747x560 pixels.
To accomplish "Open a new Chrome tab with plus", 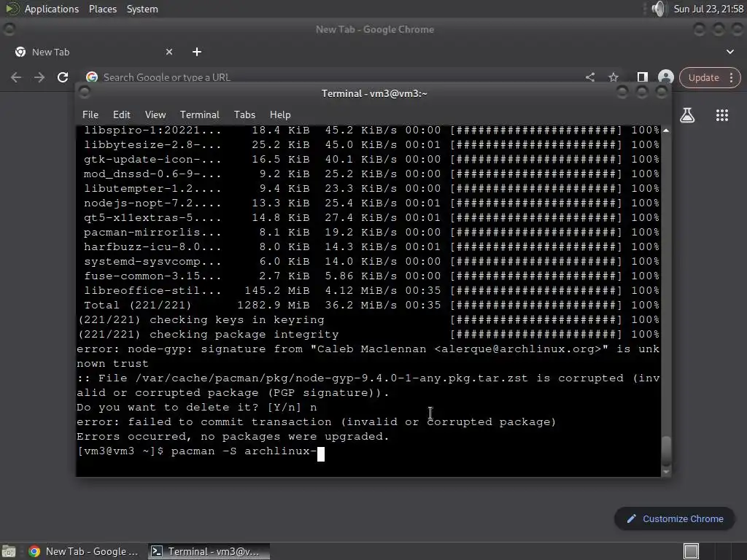I will (197, 52).
